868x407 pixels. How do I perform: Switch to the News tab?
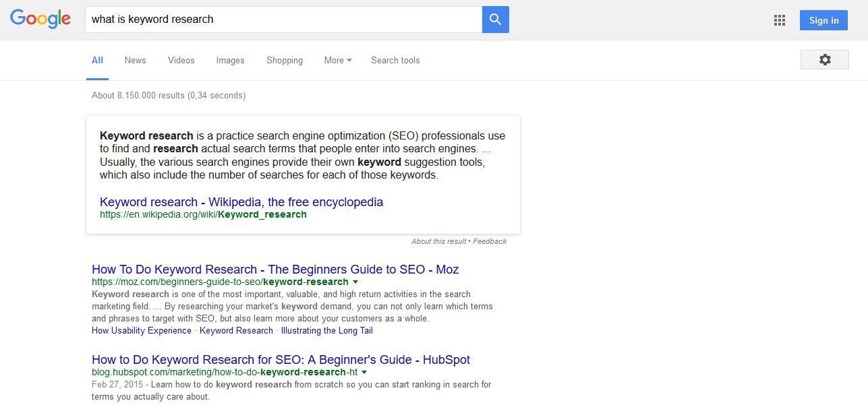(x=135, y=60)
